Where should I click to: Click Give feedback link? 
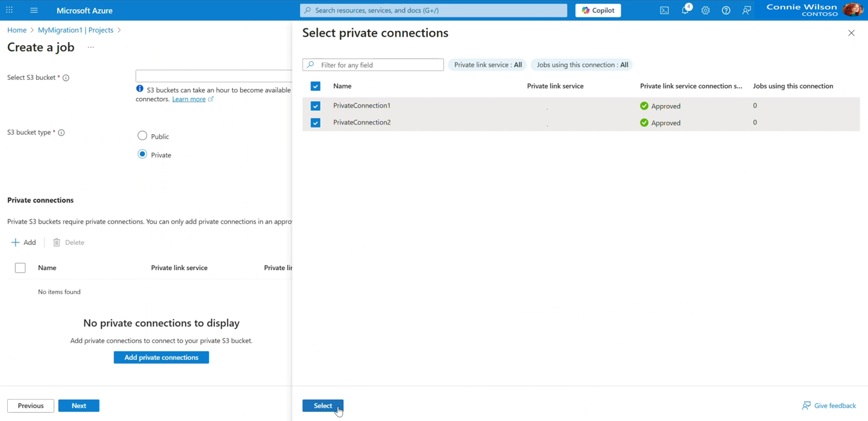click(829, 406)
